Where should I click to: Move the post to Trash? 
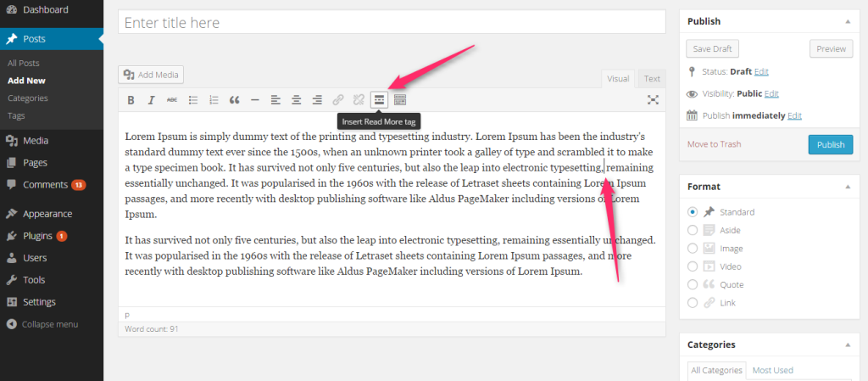point(714,144)
